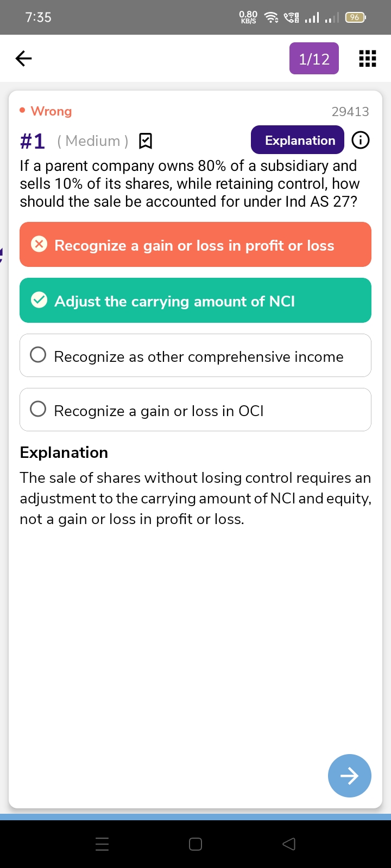Tap the Medium difficulty label
391x868 pixels.
93,141
